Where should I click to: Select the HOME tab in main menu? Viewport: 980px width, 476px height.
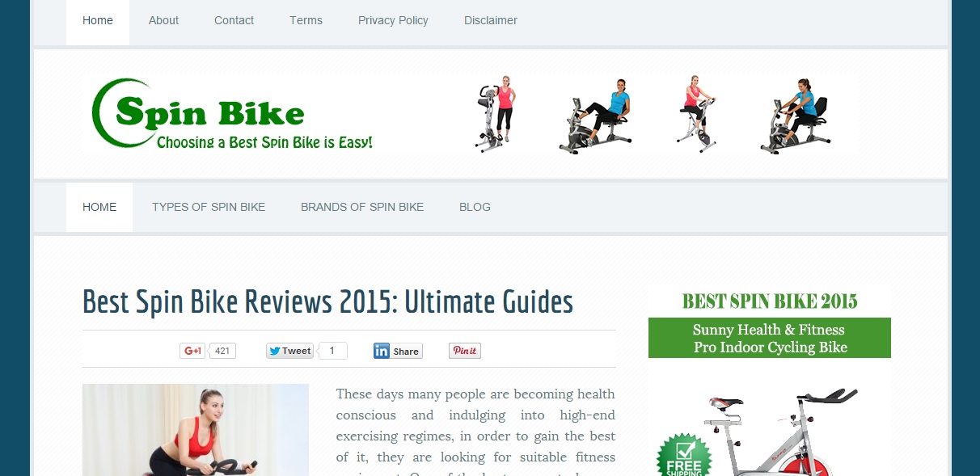(99, 207)
